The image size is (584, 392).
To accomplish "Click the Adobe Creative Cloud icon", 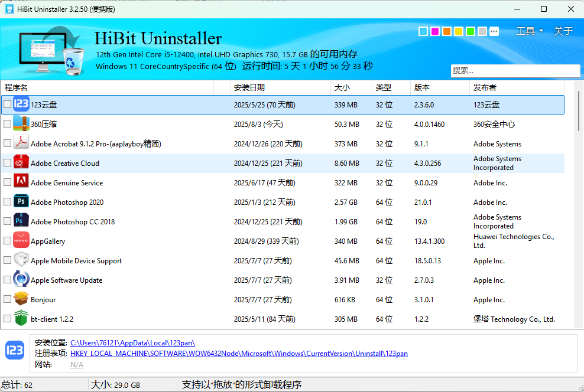I will click(21, 162).
